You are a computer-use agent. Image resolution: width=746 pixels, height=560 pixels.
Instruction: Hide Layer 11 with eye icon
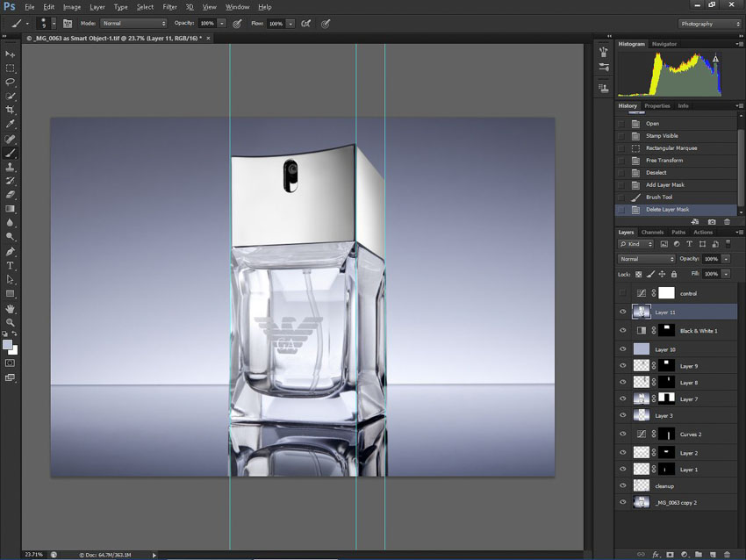(x=623, y=312)
